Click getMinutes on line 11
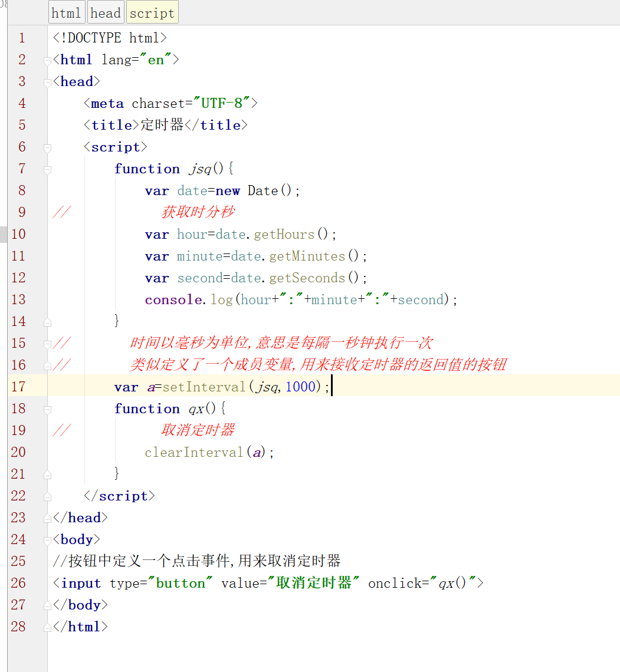 click(x=307, y=256)
